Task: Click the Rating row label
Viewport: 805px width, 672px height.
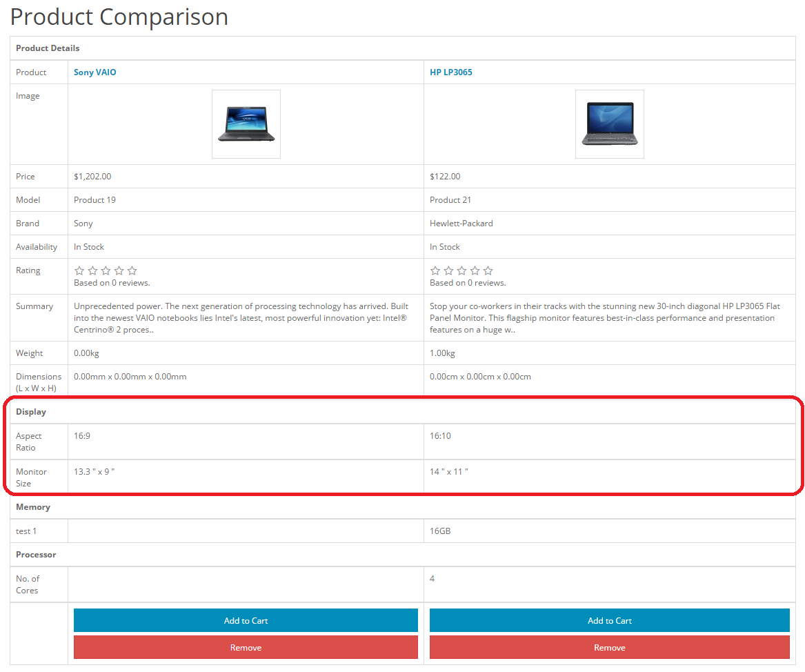Action: [28, 270]
